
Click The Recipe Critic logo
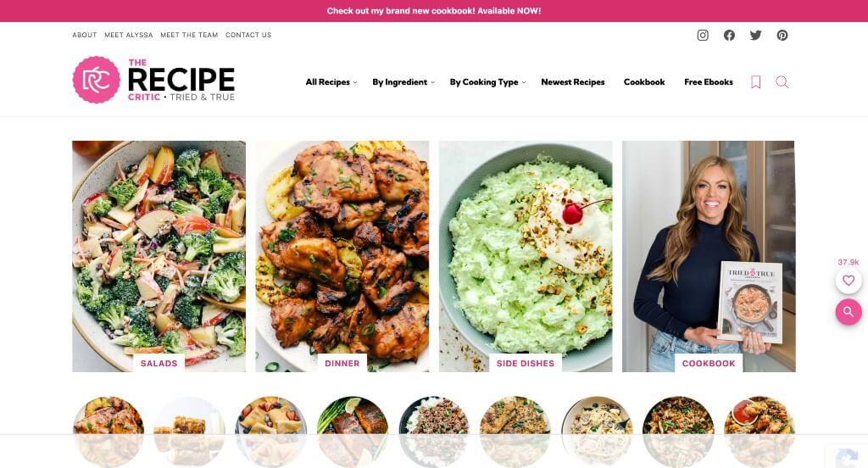[153, 80]
